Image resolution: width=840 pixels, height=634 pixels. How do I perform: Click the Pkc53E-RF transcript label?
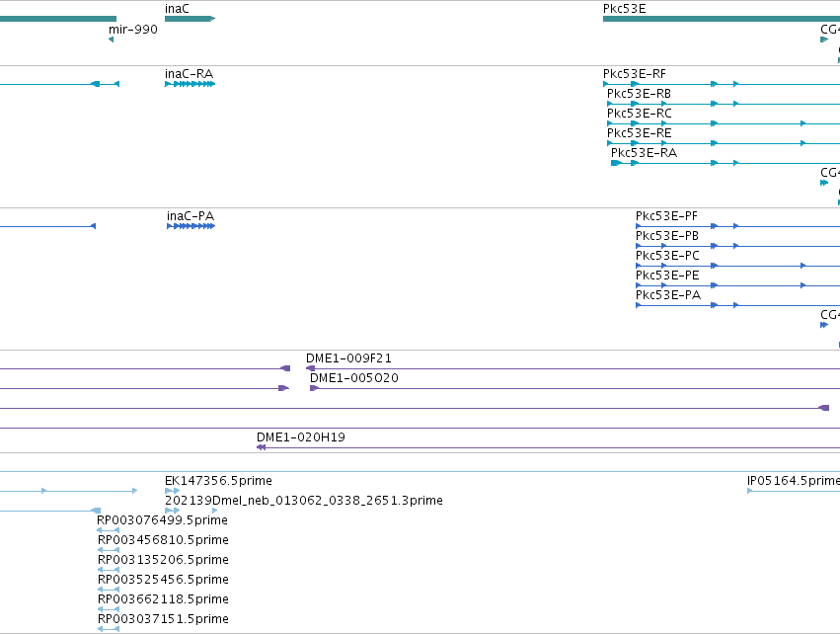(x=635, y=74)
